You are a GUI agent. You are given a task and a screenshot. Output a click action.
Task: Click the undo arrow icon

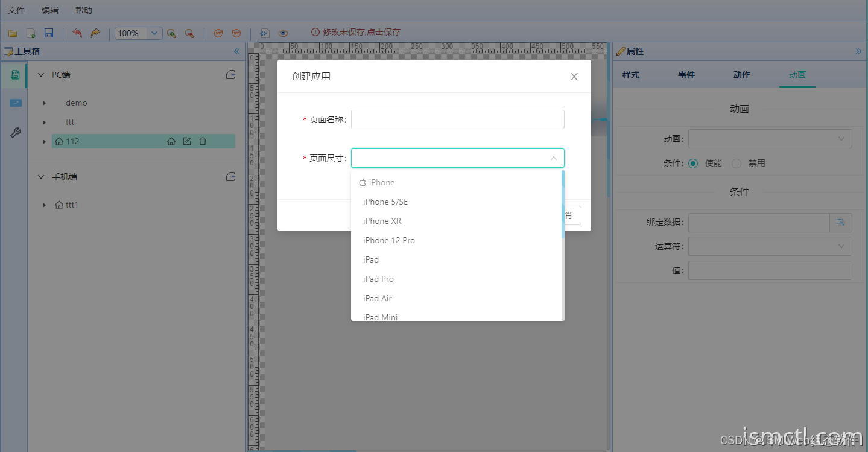[x=77, y=33]
